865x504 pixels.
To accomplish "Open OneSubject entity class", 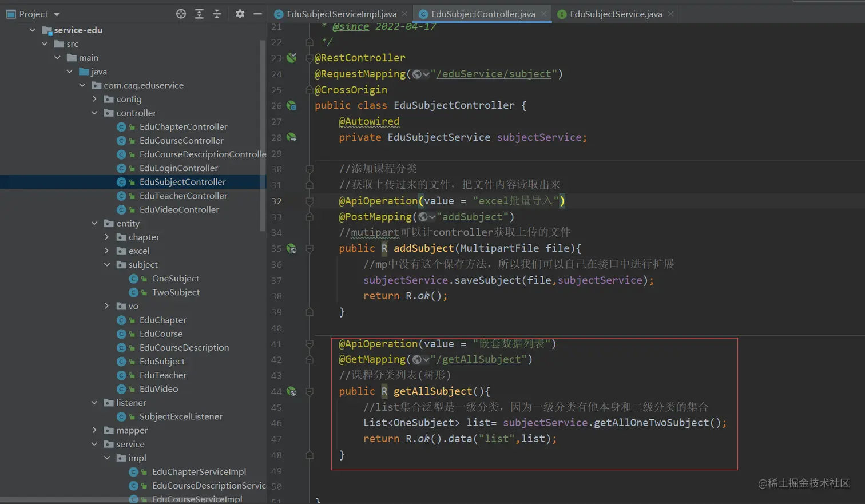I will coord(176,279).
